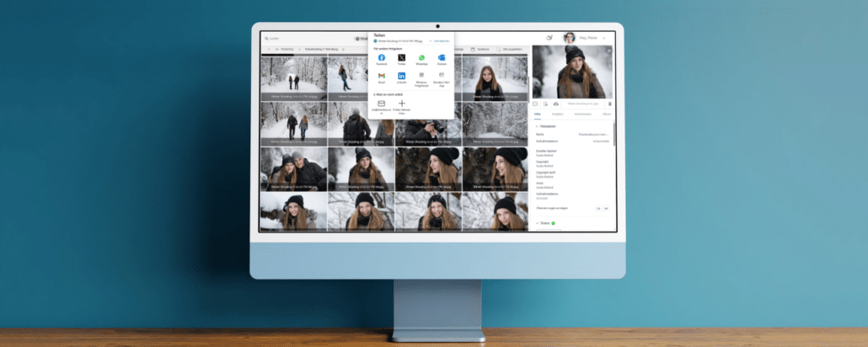Image resolution: width=868 pixels, height=347 pixels.
Task: Share image via Facebook icon
Action: point(382,57)
